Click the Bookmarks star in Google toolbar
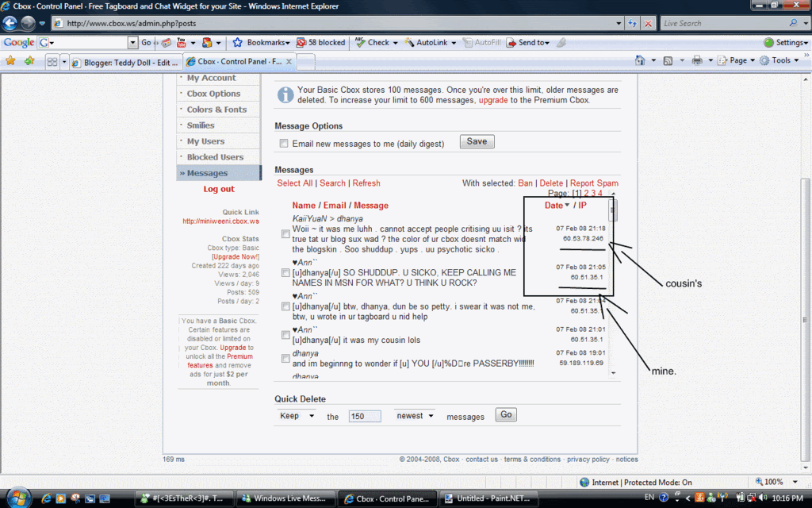 (x=238, y=43)
